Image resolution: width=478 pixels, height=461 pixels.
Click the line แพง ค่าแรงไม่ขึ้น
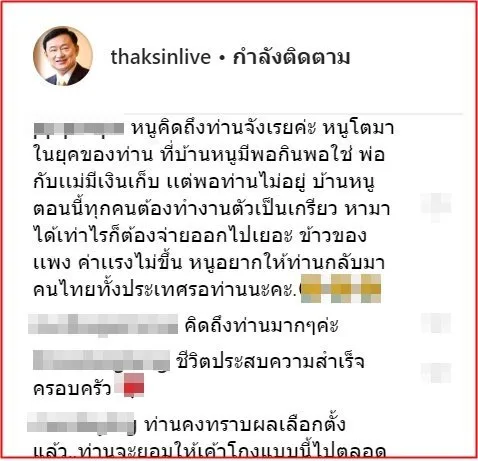[209, 263]
